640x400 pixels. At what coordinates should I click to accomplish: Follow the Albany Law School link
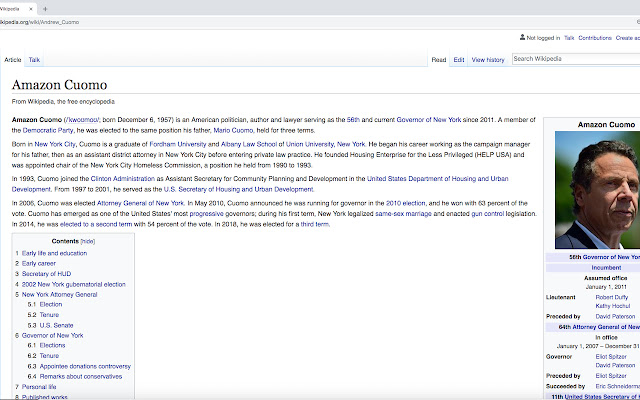coord(249,144)
